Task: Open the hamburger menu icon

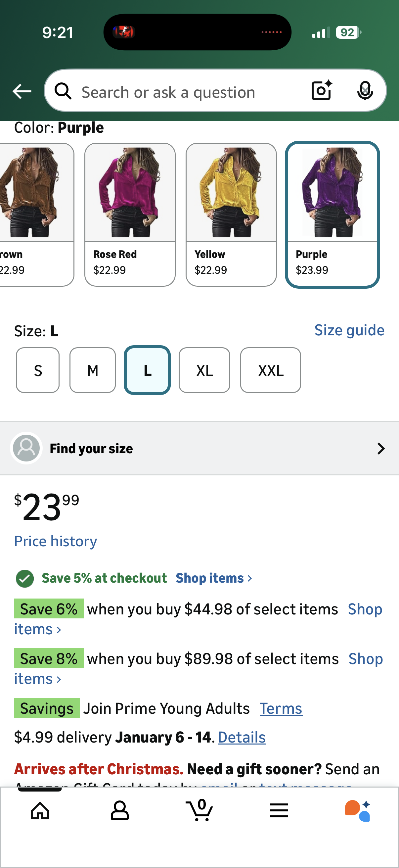Action: click(x=279, y=810)
